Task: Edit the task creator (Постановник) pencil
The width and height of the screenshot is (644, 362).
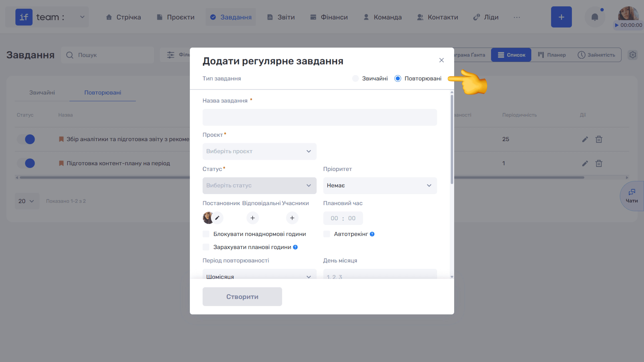Action: 217,218
